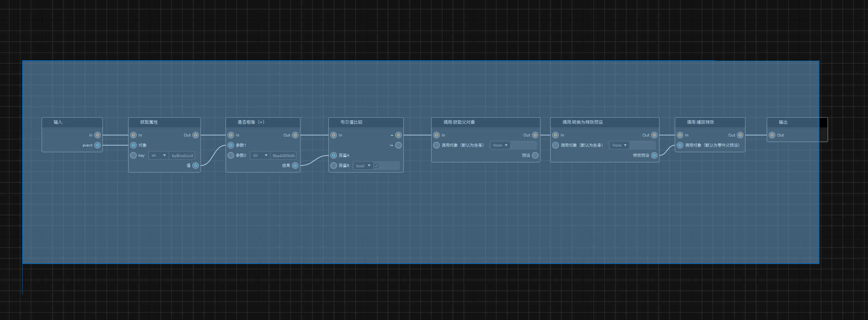This screenshot has height=320, width=868.
Task: Select In port of 是否相等 node
Action: pos(231,135)
